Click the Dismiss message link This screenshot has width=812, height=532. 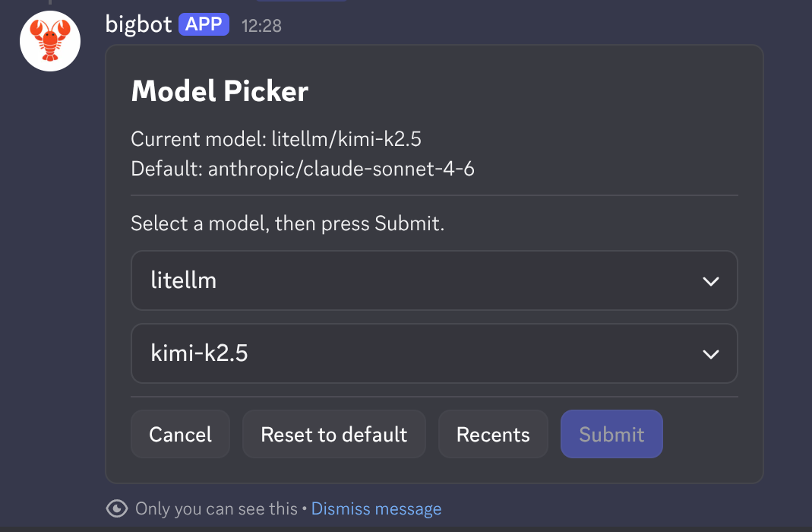pos(376,508)
